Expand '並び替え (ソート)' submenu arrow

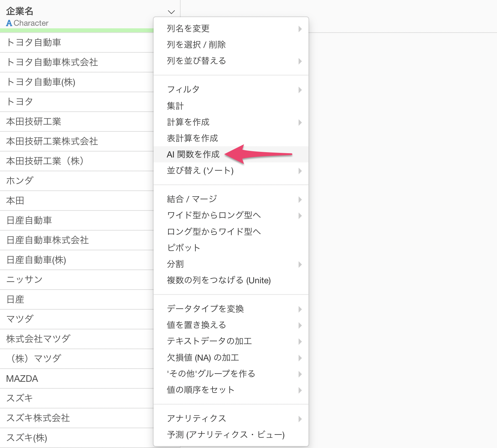[x=300, y=171]
